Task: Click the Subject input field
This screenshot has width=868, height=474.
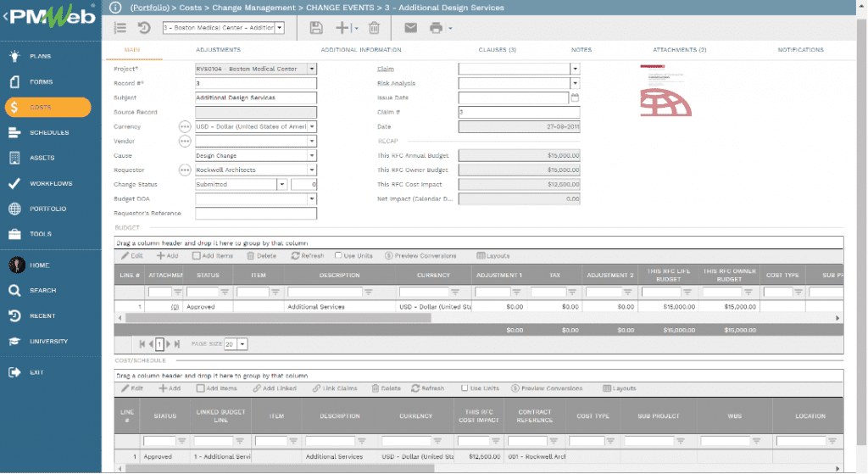Action: point(256,98)
